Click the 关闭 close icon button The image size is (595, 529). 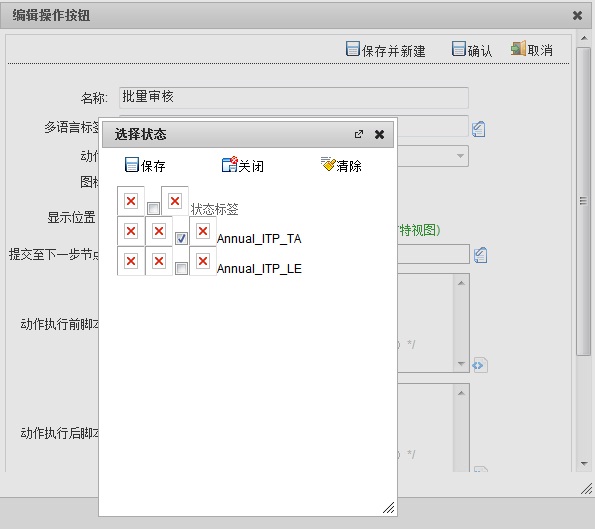point(230,164)
